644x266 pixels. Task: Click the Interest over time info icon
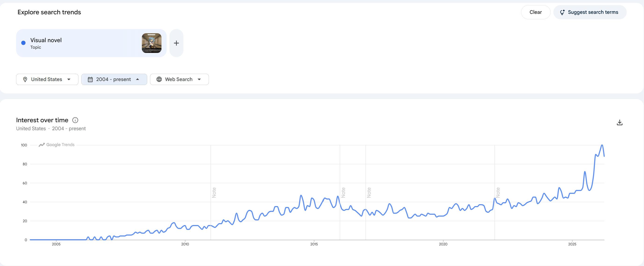75,120
